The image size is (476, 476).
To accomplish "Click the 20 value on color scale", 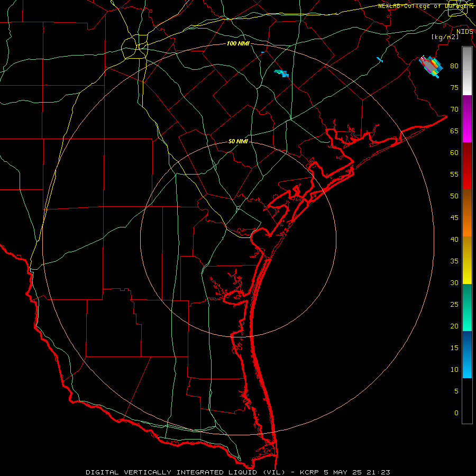I will click(454, 326).
